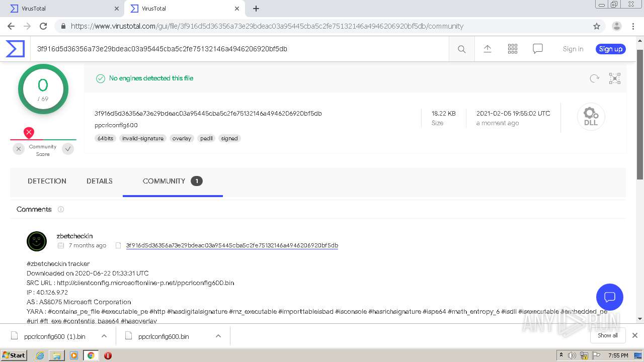Open the hash link in zbetcheckin comment

pyautogui.click(x=232, y=245)
